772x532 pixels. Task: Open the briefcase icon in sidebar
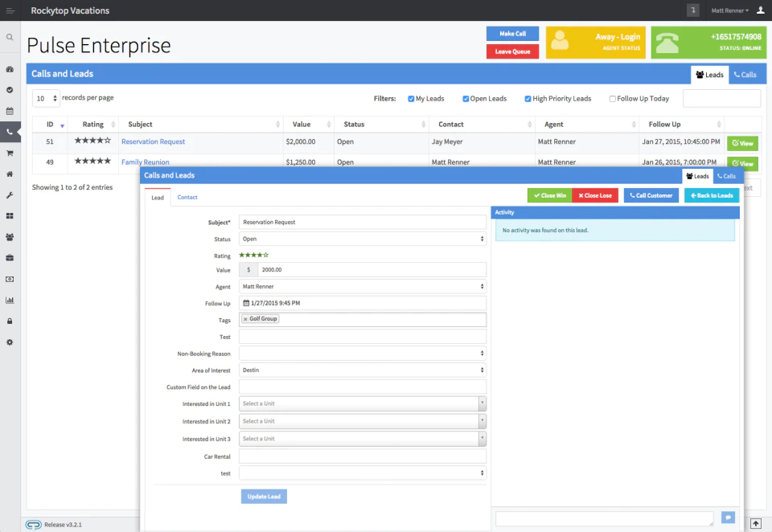coord(10,258)
